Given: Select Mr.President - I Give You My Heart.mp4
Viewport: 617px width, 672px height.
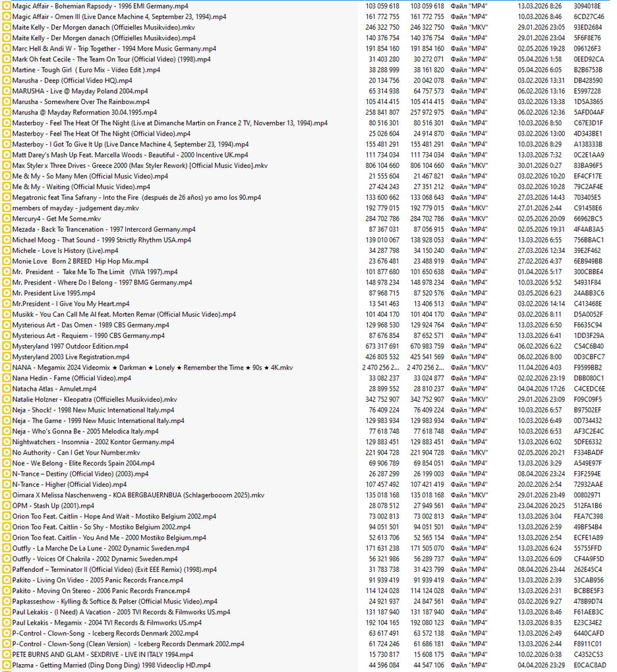Looking at the screenshot, I should [71, 304].
